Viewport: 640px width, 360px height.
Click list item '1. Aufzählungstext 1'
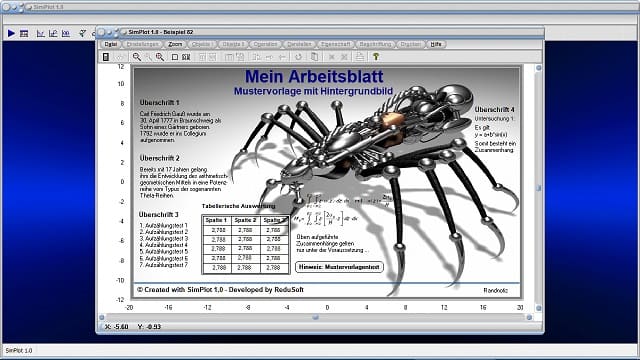click(163, 225)
